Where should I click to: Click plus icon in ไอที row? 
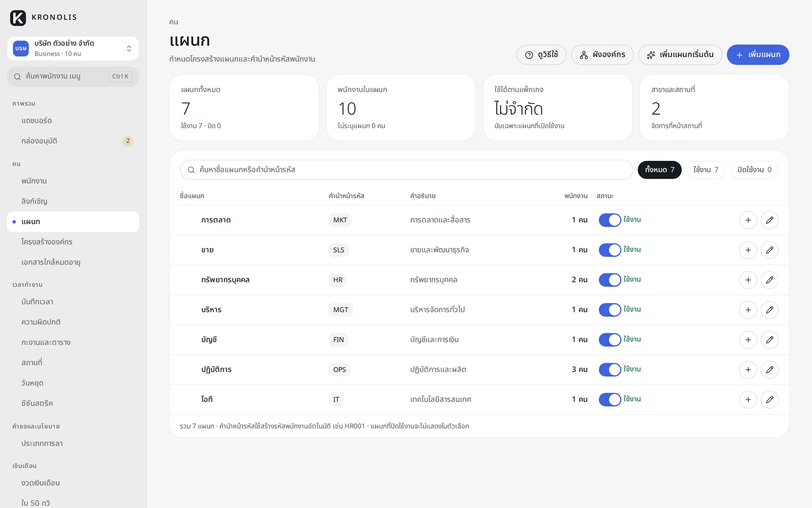(748, 399)
